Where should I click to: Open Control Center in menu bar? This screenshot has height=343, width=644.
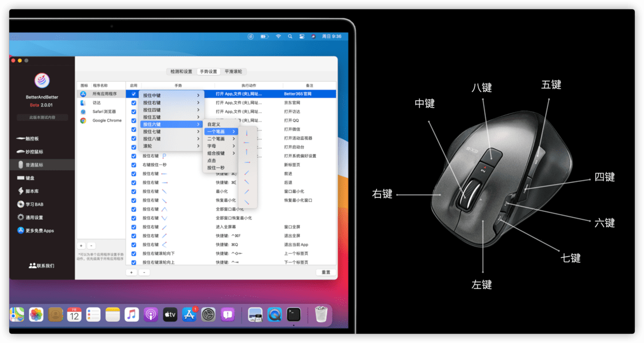(x=301, y=36)
